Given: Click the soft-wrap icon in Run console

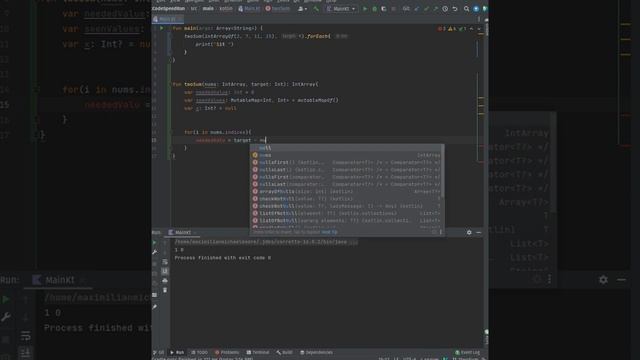Looking at the screenshot, I should [165, 262].
